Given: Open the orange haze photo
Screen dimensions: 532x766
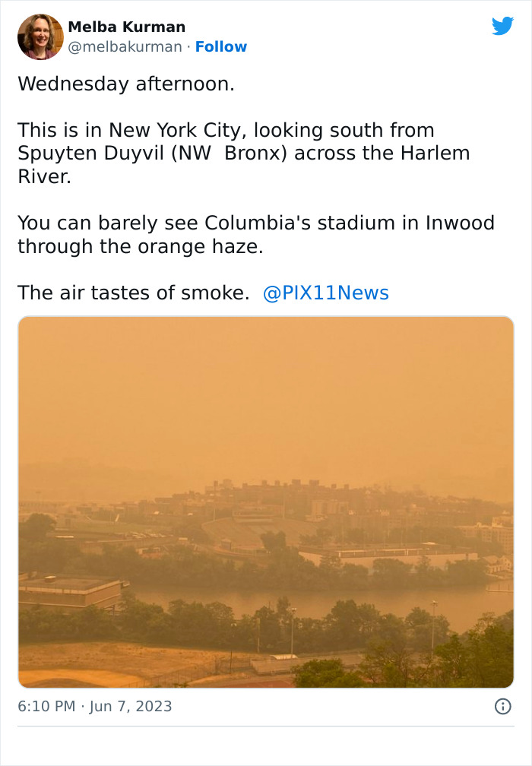Looking at the screenshot, I should click(266, 502).
